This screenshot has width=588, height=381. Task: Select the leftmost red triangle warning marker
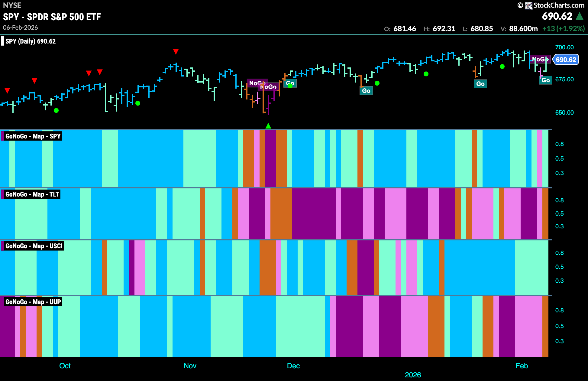point(7,90)
